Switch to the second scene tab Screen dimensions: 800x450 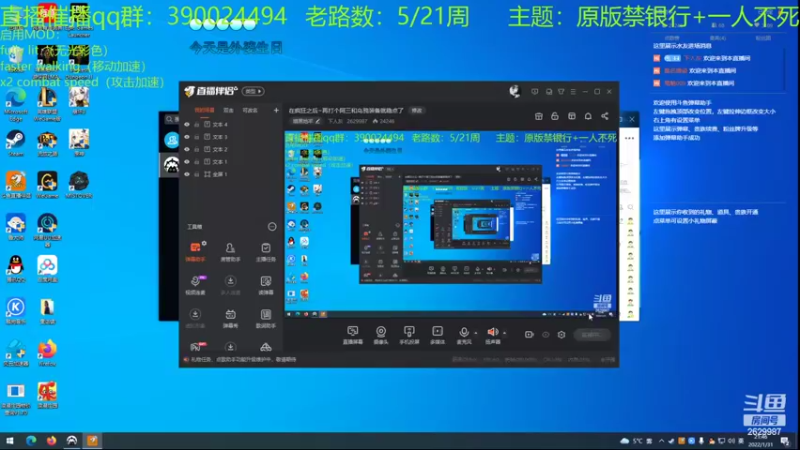coord(228,110)
